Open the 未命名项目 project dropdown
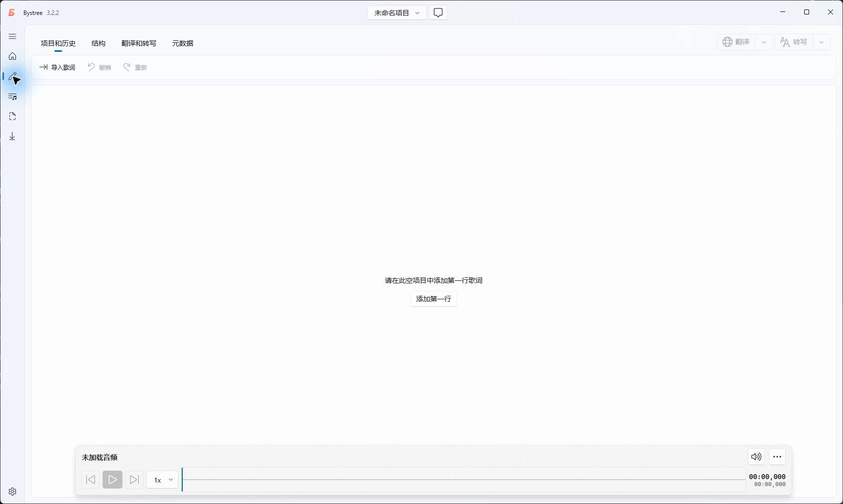The width and height of the screenshot is (843, 504). pos(397,13)
